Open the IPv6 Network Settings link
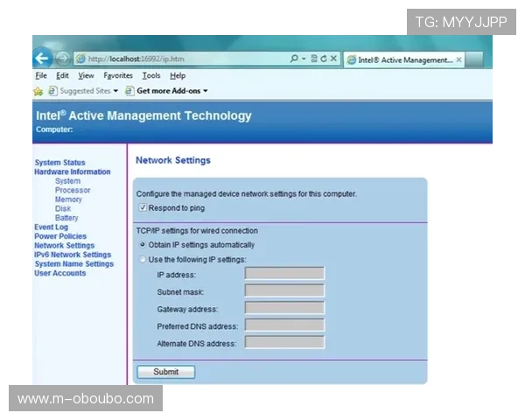This screenshot has width=525, height=420. coord(73,255)
